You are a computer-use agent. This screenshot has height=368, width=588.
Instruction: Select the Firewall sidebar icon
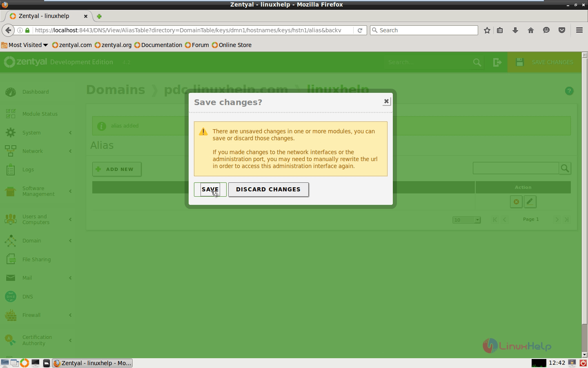[x=11, y=315]
